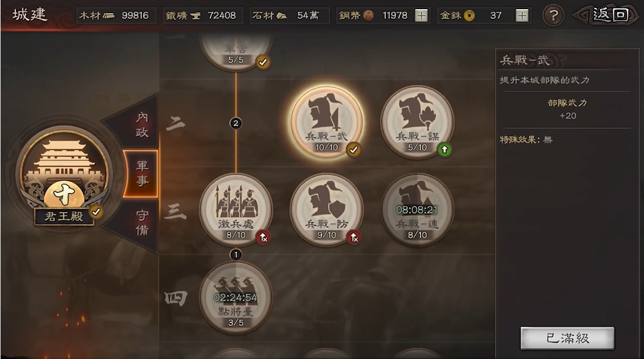Open the 兵戰-速 node with timer
644x359 pixels.
click(x=417, y=210)
